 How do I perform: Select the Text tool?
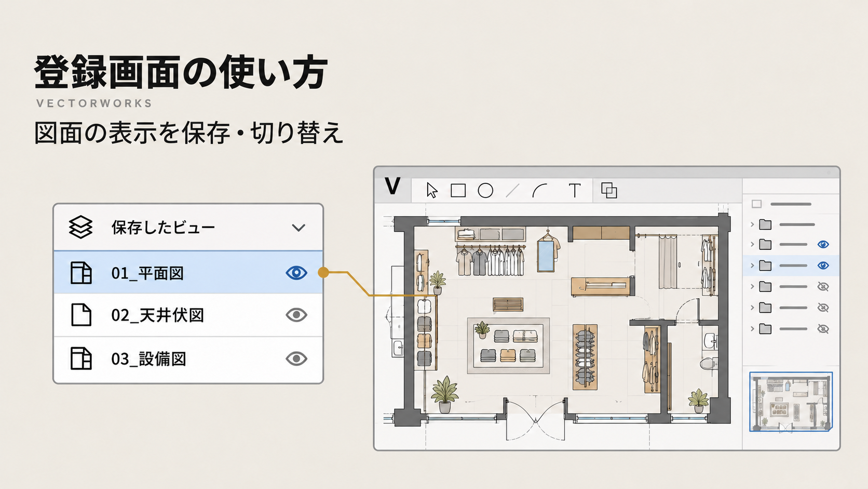[574, 191]
